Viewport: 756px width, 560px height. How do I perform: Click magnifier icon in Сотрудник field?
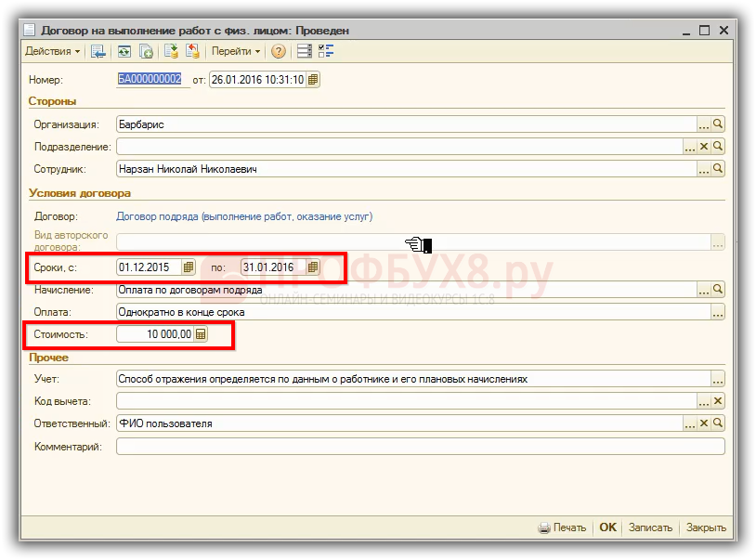click(x=718, y=169)
